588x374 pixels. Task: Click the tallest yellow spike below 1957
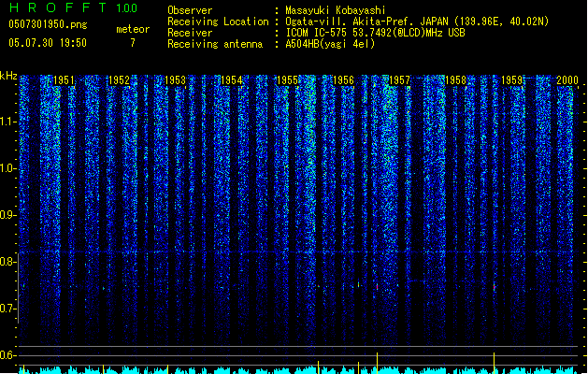(378, 363)
